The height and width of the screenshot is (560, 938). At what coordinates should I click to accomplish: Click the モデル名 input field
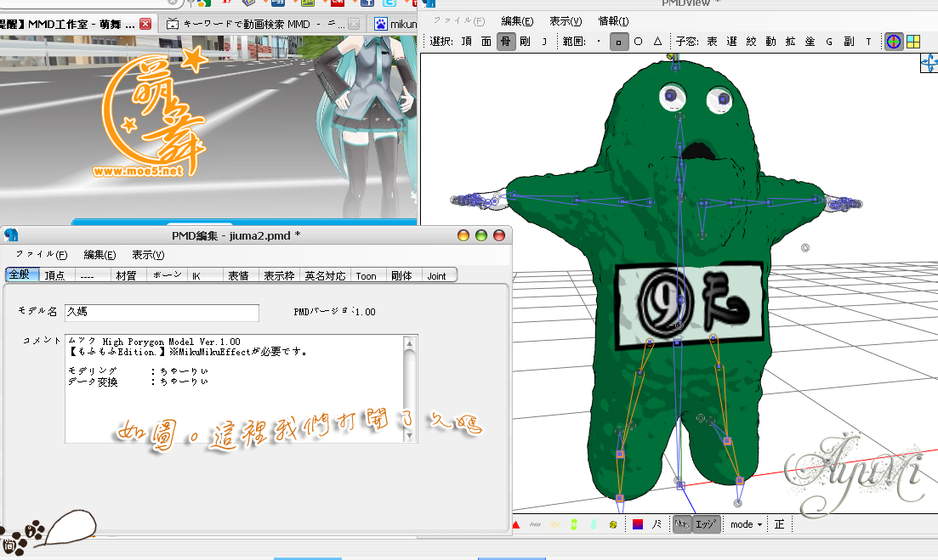pyautogui.click(x=162, y=312)
